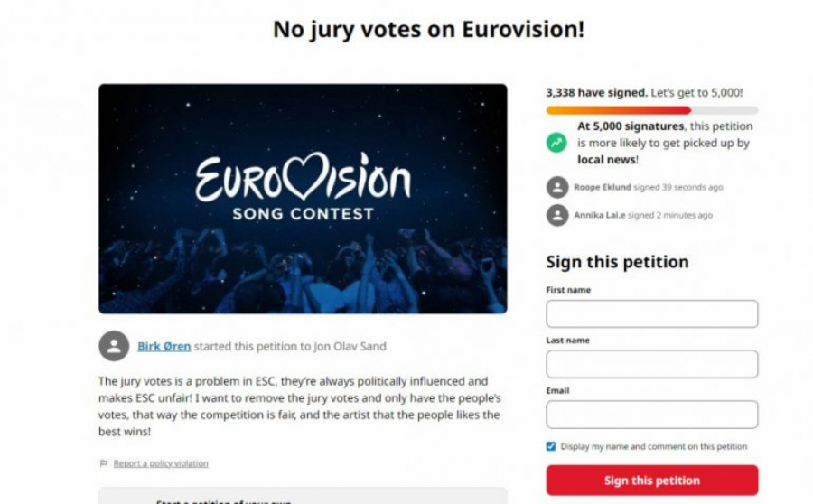Select the Email input field

point(651,415)
